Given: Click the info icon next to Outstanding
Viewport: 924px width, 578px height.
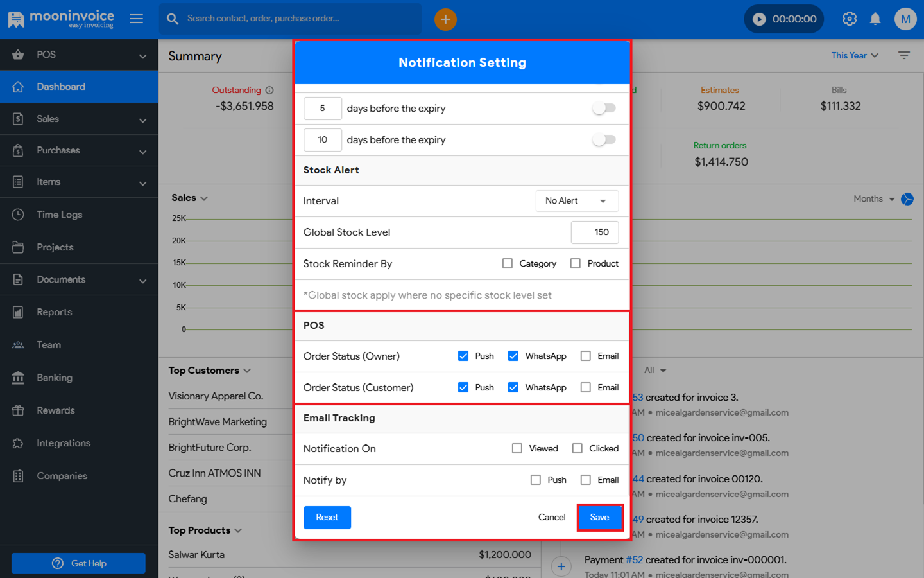Looking at the screenshot, I should click(x=269, y=91).
